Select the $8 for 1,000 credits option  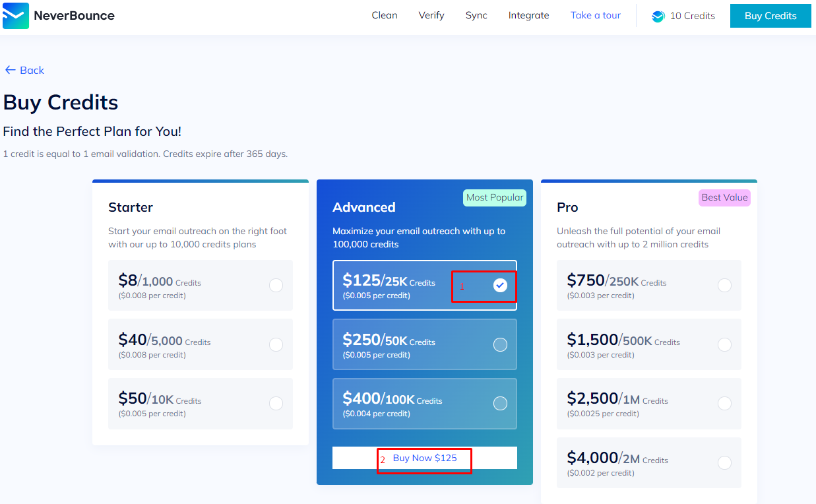tap(276, 285)
